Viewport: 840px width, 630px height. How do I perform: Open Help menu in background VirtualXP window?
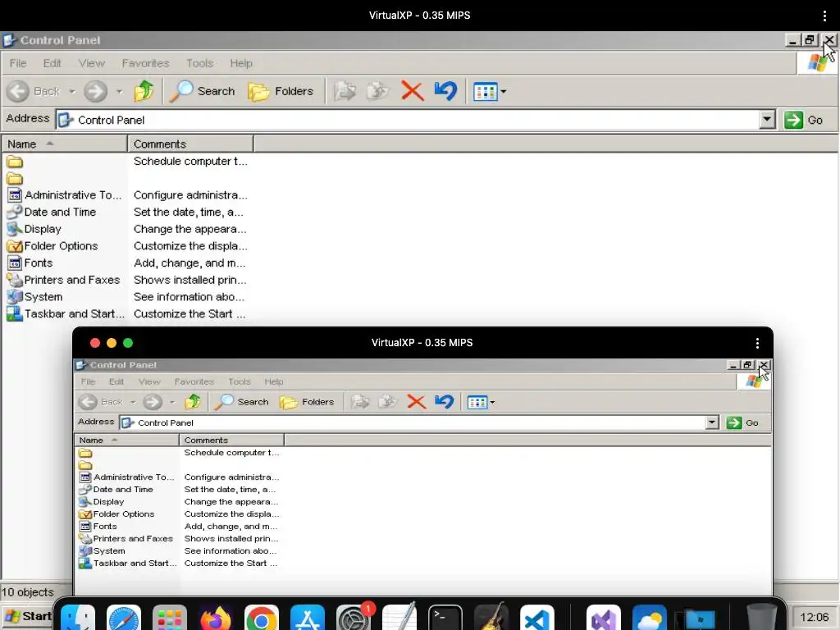pos(241,63)
